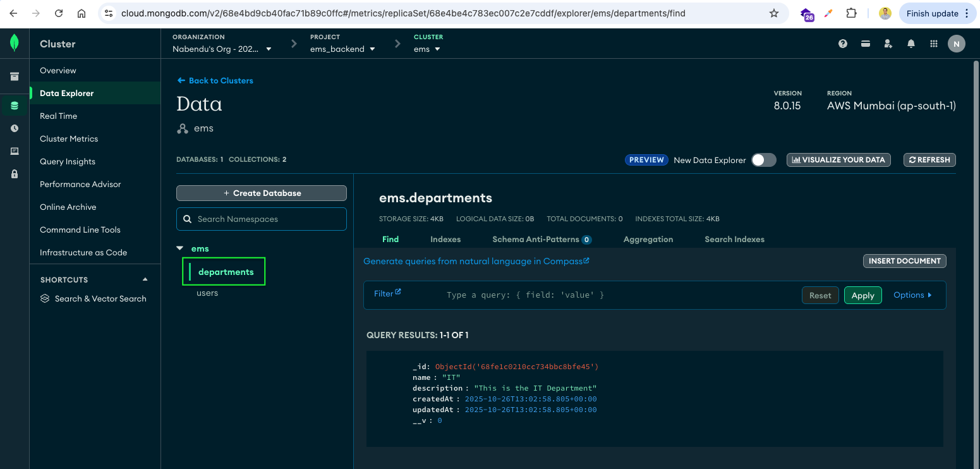The height and width of the screenshot is (469, 980).
Task: Open the notifications bell icon
Action: coord(911,44)
